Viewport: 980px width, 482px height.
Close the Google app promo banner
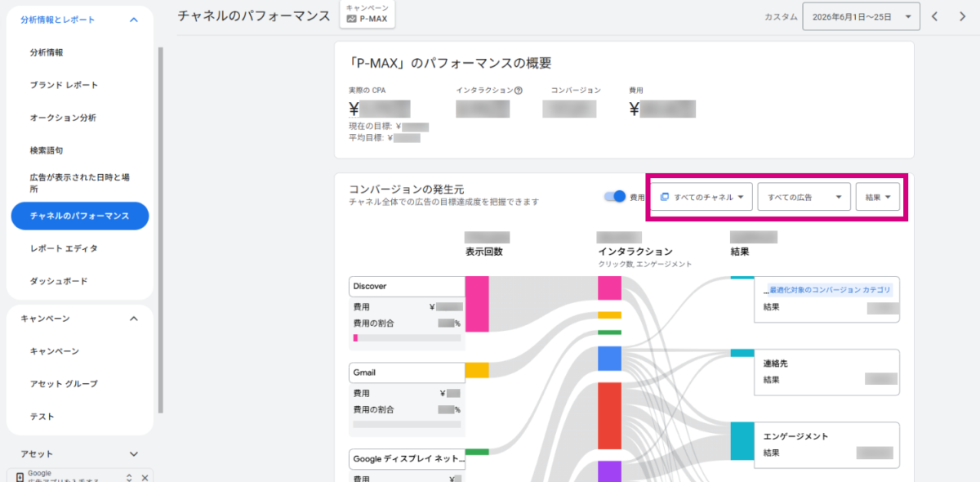(x=145, y=477)
